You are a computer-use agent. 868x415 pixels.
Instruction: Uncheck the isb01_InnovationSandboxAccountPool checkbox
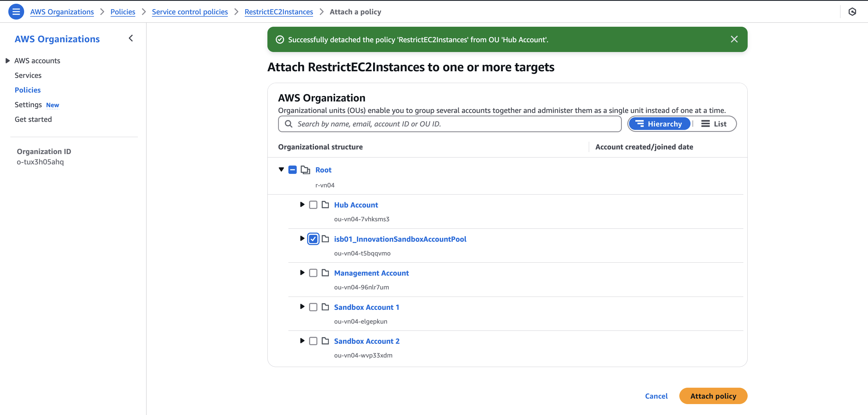[313, 239]
